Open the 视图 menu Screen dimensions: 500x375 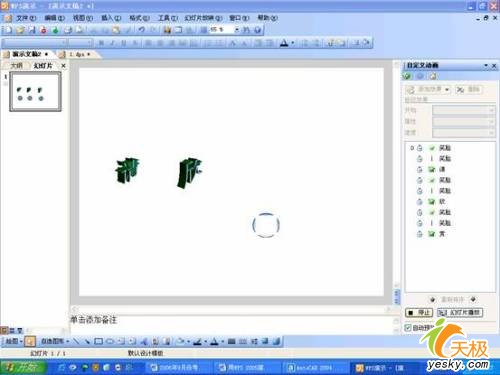tap(83, 18)
